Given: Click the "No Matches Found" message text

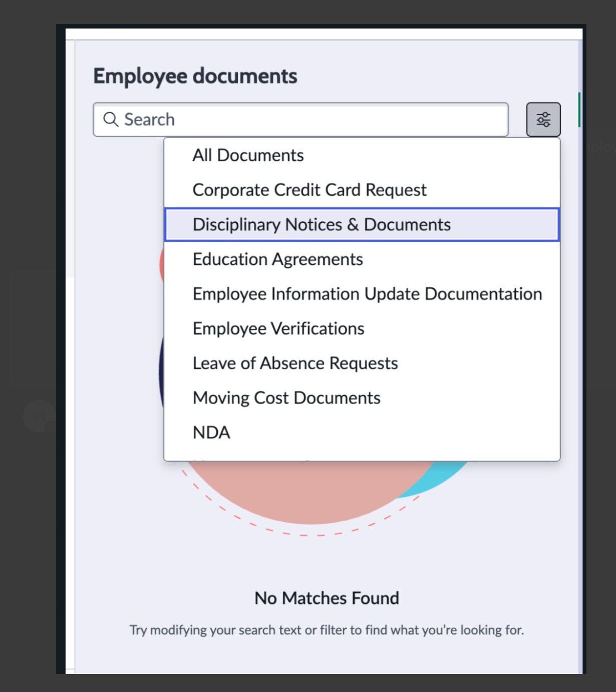Looking at the screenshot, I should click(327, 598).
